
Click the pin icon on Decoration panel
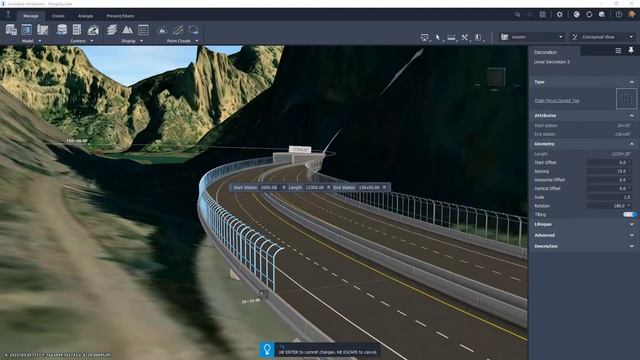click(x=631, y=50)
